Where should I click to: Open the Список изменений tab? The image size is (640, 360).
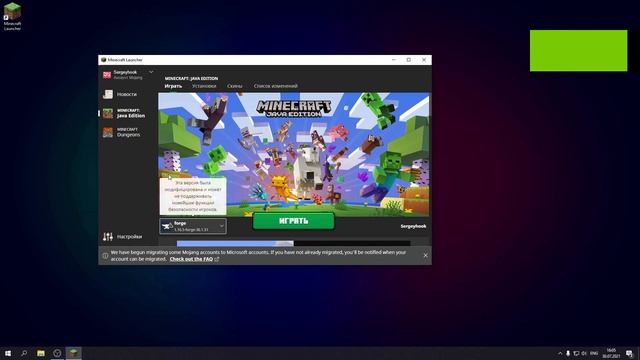click(276, 86)
